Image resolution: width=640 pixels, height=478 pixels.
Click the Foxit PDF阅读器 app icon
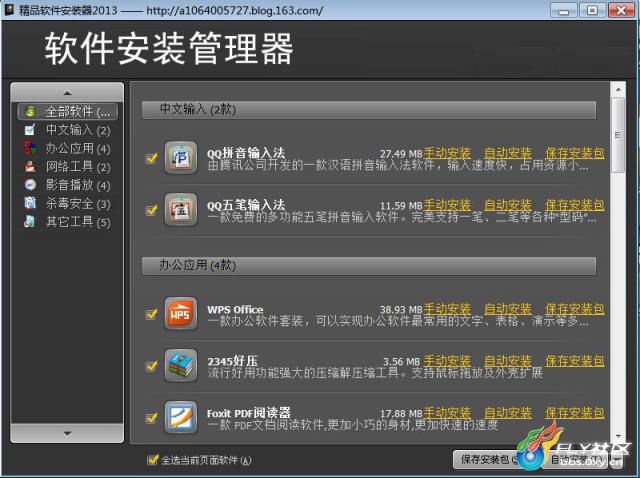point(181,418)
